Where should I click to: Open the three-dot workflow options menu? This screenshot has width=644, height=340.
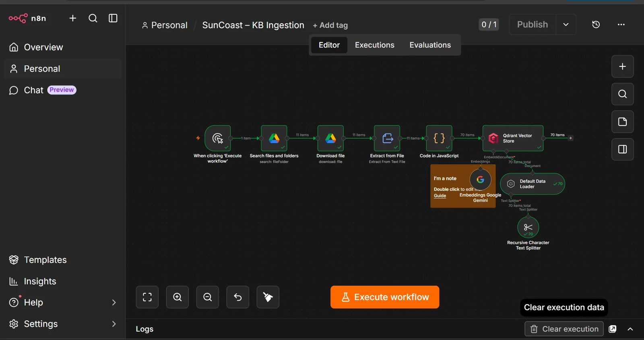click(621, 25)
